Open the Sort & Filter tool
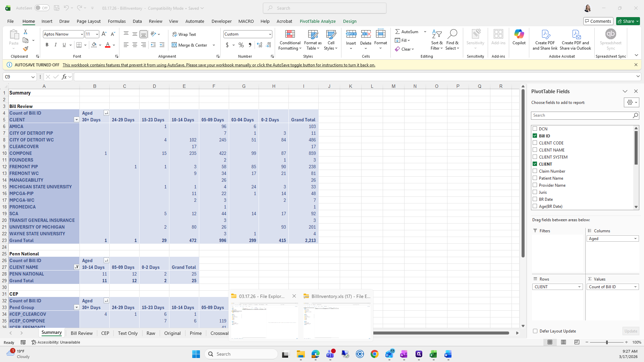 (x=436, y=40)
